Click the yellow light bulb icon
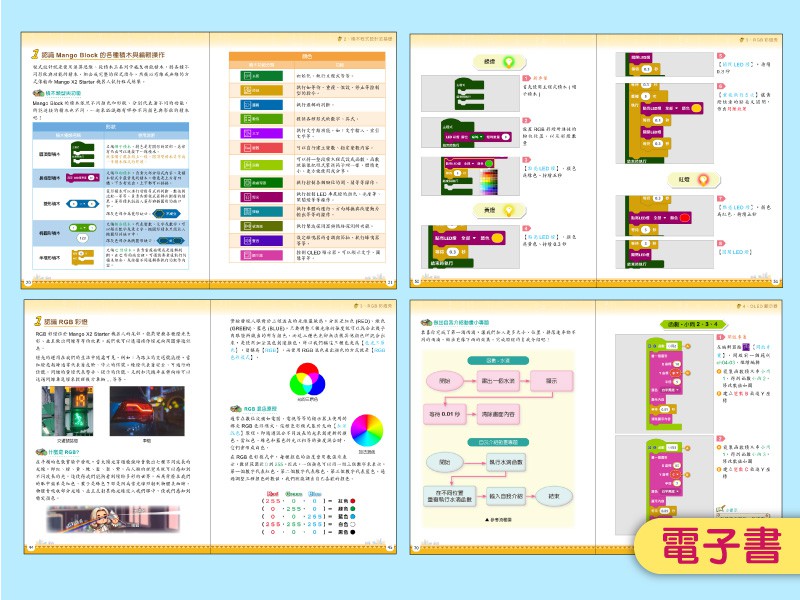 tap(508, 210)
